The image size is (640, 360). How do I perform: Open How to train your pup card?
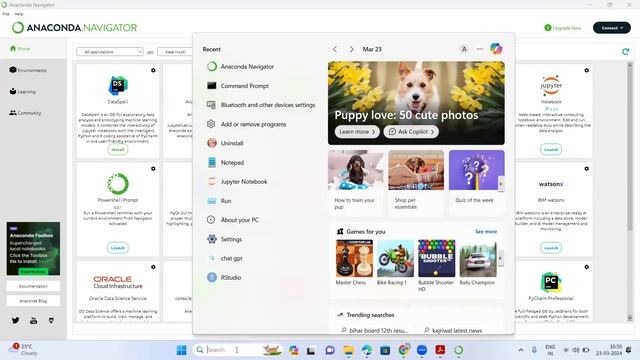tap(356, 182)
